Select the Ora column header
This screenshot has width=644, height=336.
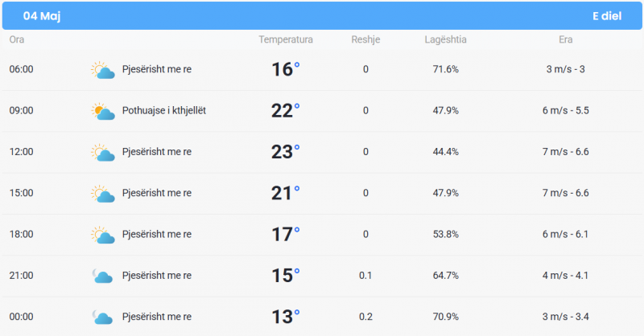click(17, 40)
